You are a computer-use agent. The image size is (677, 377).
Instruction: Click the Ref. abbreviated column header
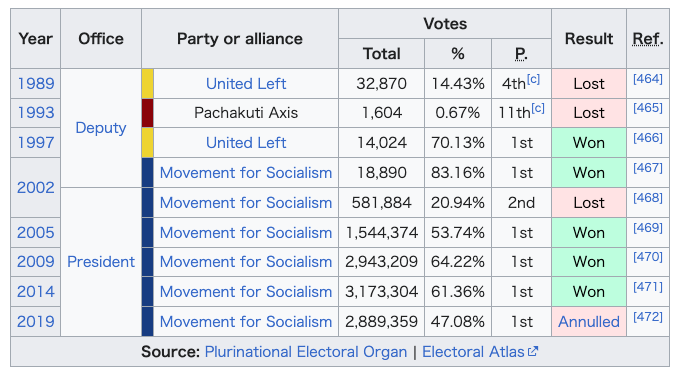coord(648,39)
